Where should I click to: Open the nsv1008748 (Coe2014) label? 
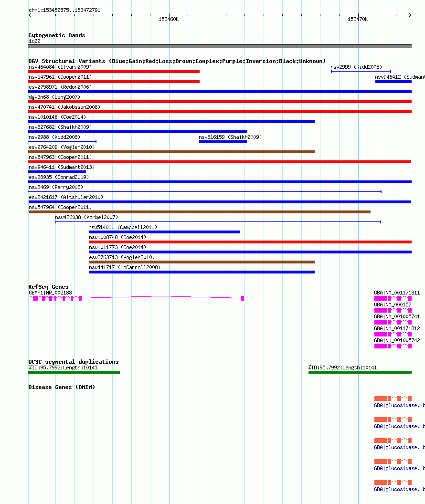(117, 237)
